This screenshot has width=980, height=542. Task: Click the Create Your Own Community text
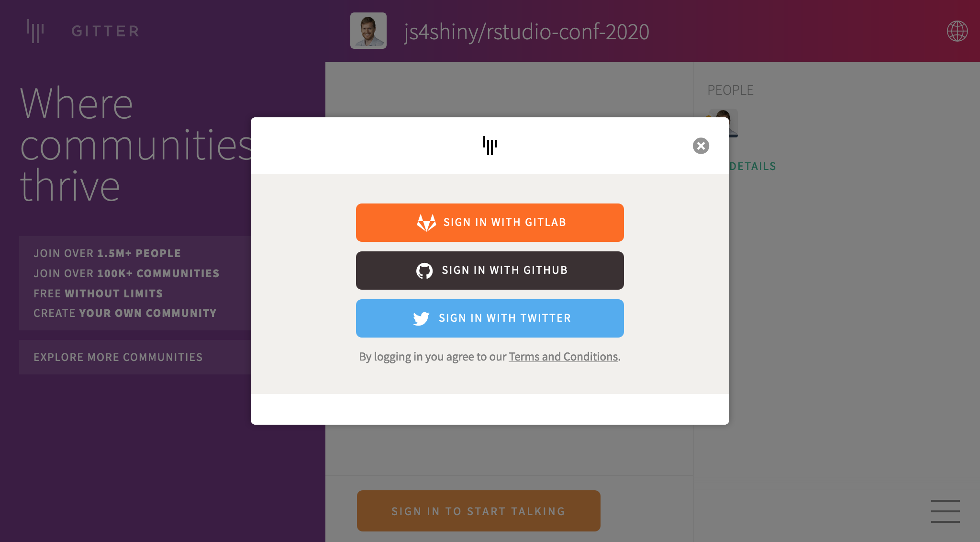click(125, 313)
